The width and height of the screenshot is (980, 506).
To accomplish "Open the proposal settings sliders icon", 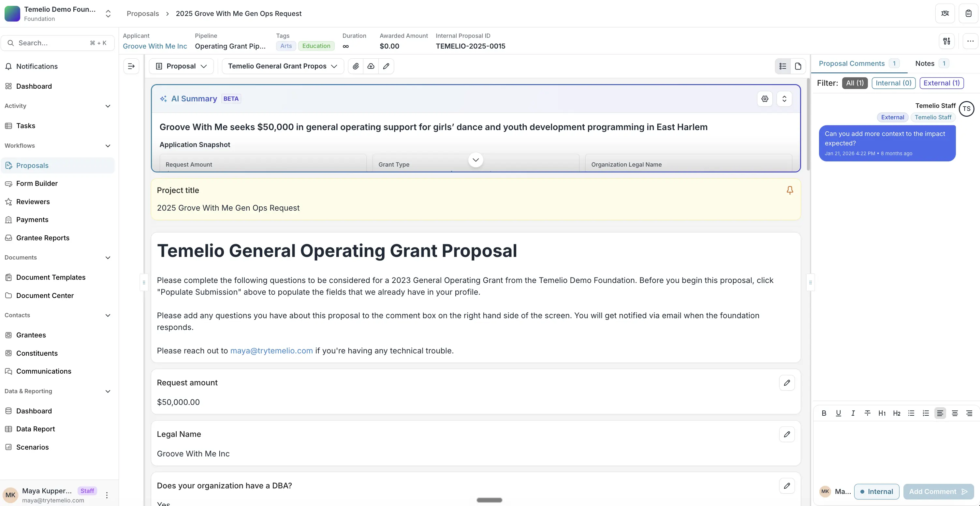I will point(946,41).
